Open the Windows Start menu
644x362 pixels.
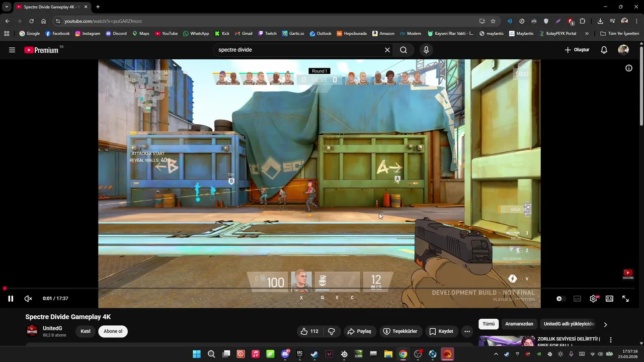pos(197,354)
